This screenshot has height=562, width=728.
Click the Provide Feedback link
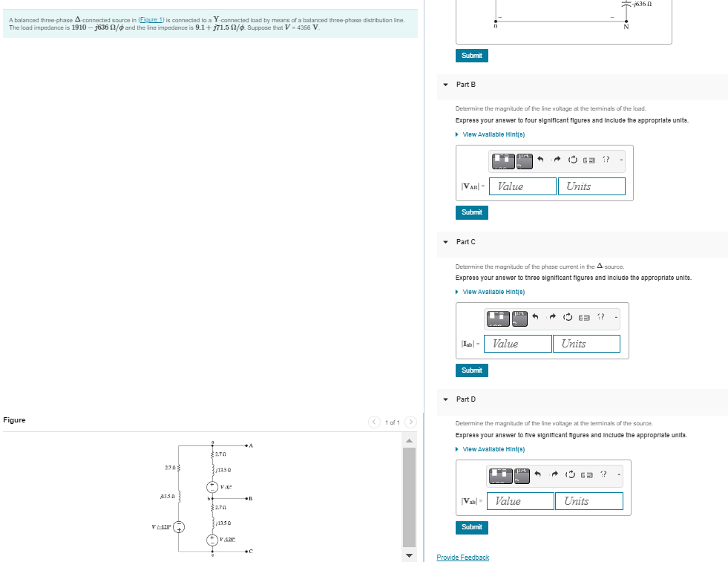click(x=462, y=557)
